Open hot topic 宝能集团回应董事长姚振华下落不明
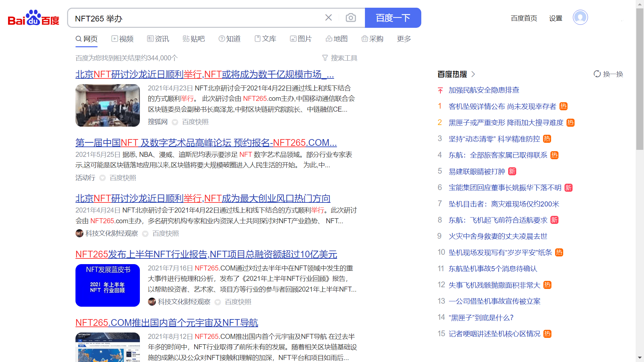Image resolution: width=644 pixels, height=362 pixels. click(505, 187)
